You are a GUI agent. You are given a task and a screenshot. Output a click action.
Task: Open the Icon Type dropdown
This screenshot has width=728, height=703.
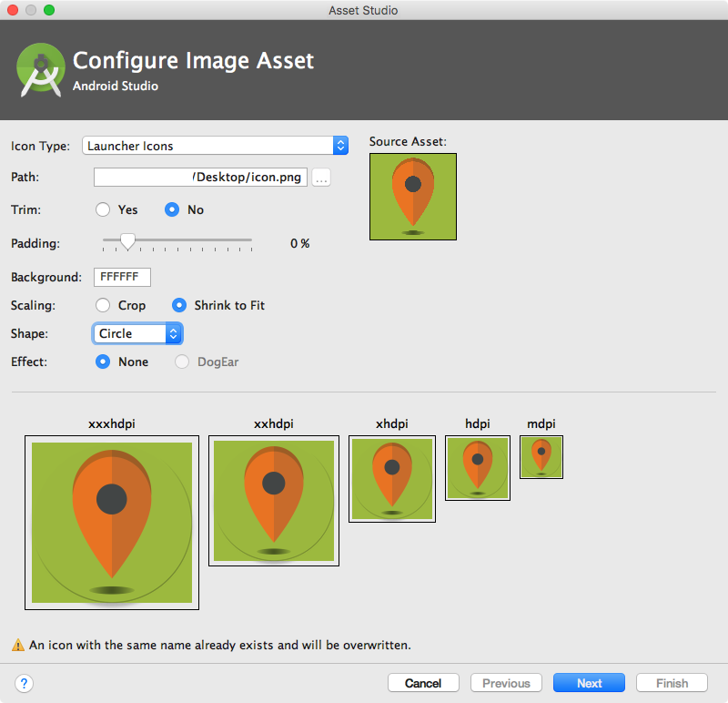coord(216,146)
